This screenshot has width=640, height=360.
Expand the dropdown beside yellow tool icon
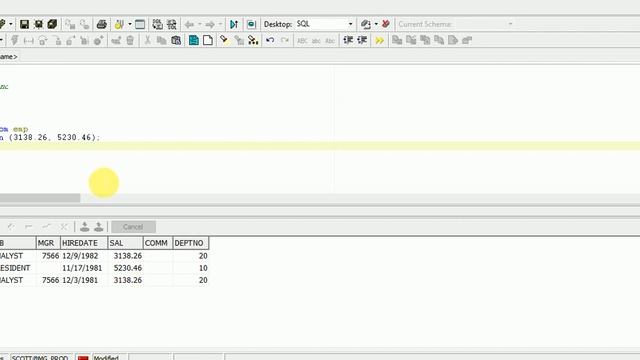[x=130, y=24]
